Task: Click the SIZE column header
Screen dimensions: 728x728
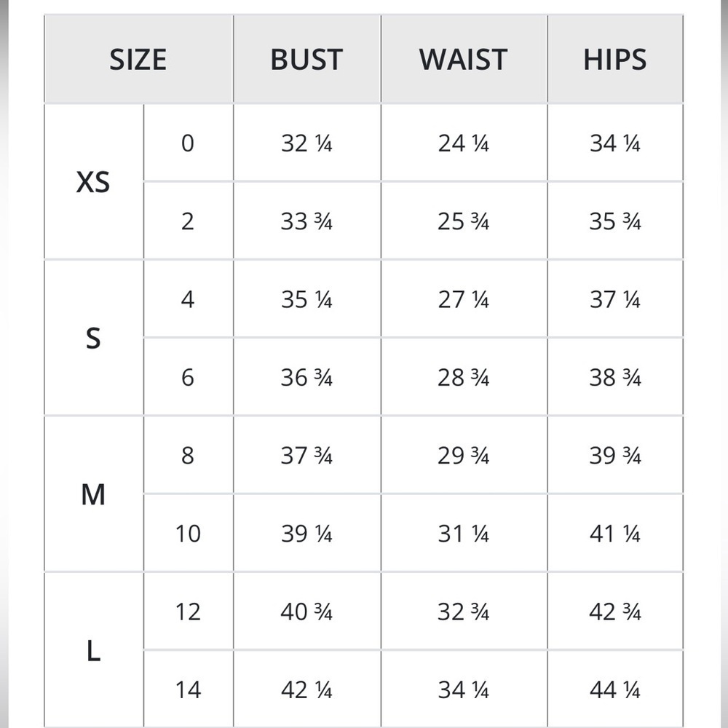Action: [x=138, y=60]
